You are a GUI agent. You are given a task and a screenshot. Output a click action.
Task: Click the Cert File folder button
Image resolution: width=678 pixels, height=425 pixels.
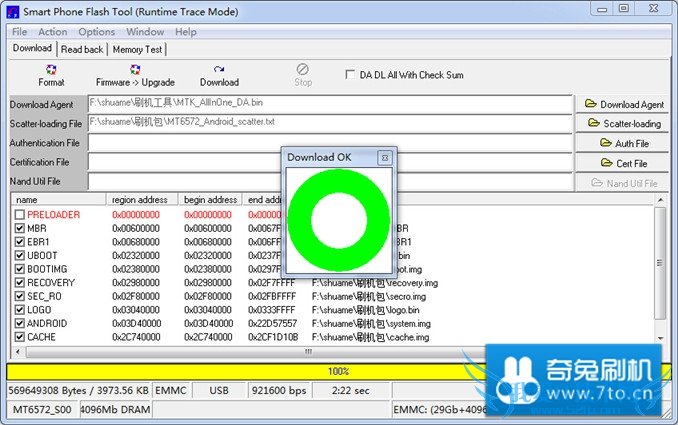tap(624, 163)
